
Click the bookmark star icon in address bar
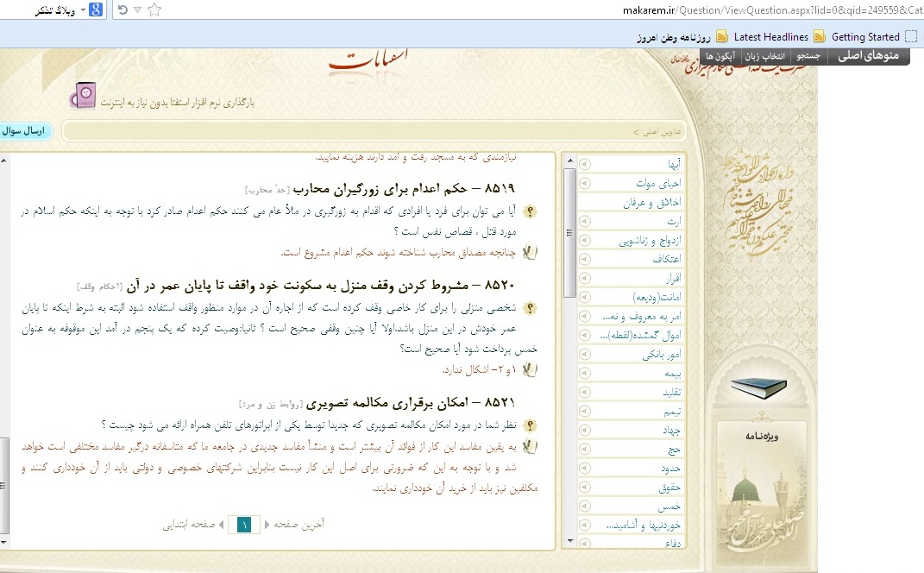154,9
